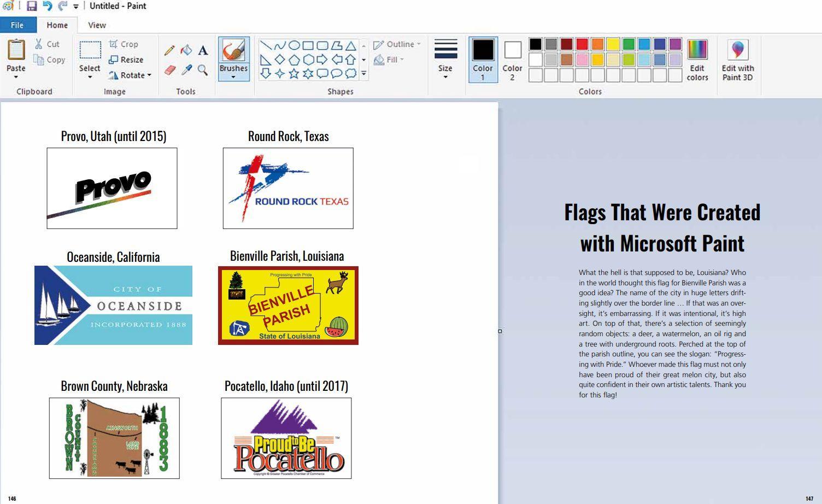The width and height of the screenshot is (822, 504).
Task: Choose the Eraser tool
Action: pyautogui.click(x=169, y=70)
